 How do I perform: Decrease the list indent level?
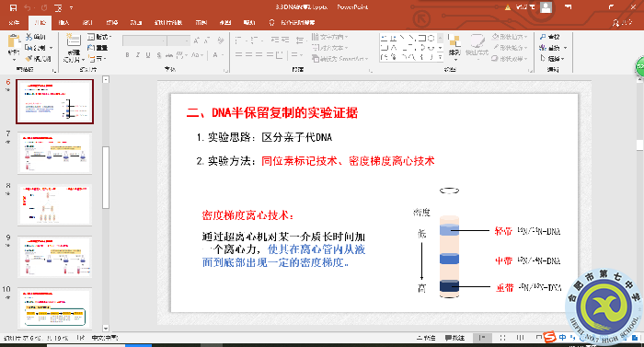[275, 40]
